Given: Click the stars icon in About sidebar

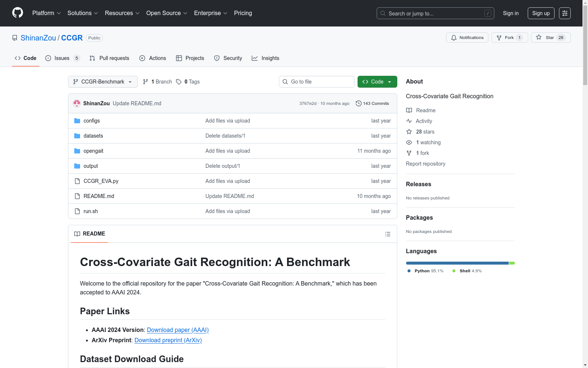Looking at the screenshot, I should (x=409, y=132).
